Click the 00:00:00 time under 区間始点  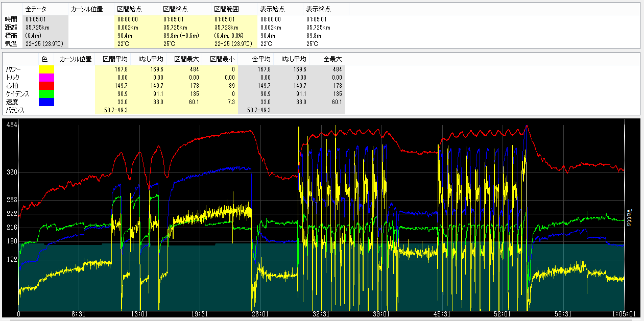tap(128, 19)
